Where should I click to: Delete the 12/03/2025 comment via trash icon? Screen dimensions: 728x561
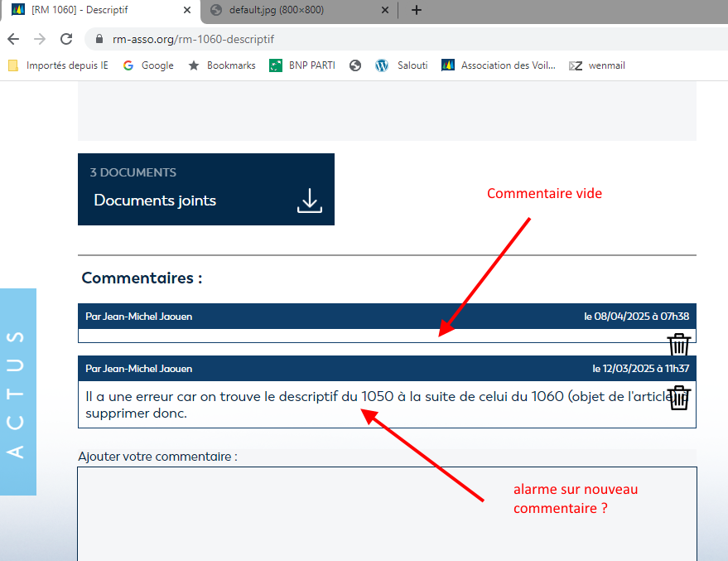tap(678, 398)
